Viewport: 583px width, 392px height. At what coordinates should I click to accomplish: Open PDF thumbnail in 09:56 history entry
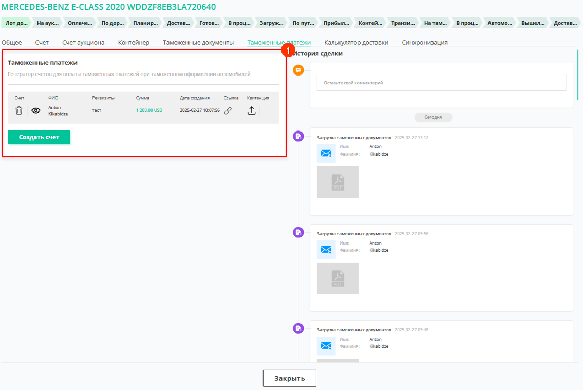(x=337, y=278)
